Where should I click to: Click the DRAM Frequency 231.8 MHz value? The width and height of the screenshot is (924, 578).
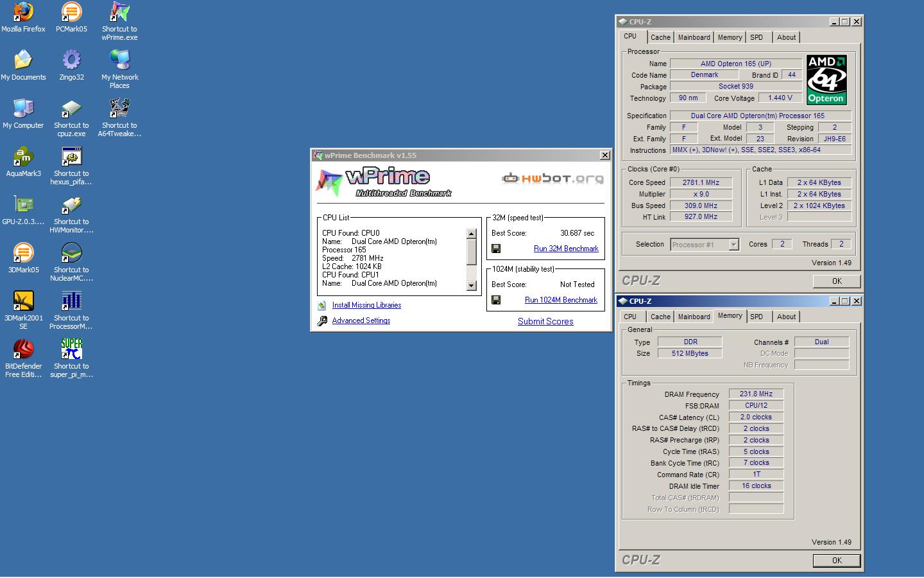tap(756, 394)
